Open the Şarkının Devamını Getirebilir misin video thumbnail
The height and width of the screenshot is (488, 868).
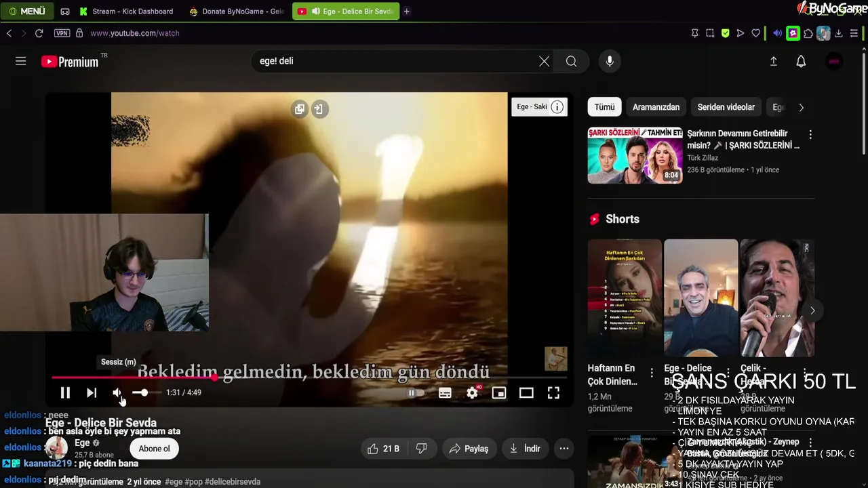pos(635,155)
